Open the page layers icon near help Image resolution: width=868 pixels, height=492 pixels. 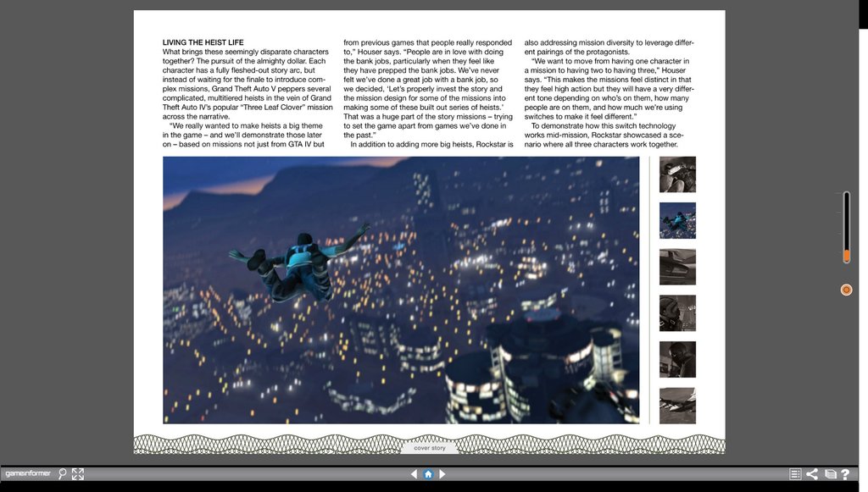pyautogui.click(x=830, y=474)
